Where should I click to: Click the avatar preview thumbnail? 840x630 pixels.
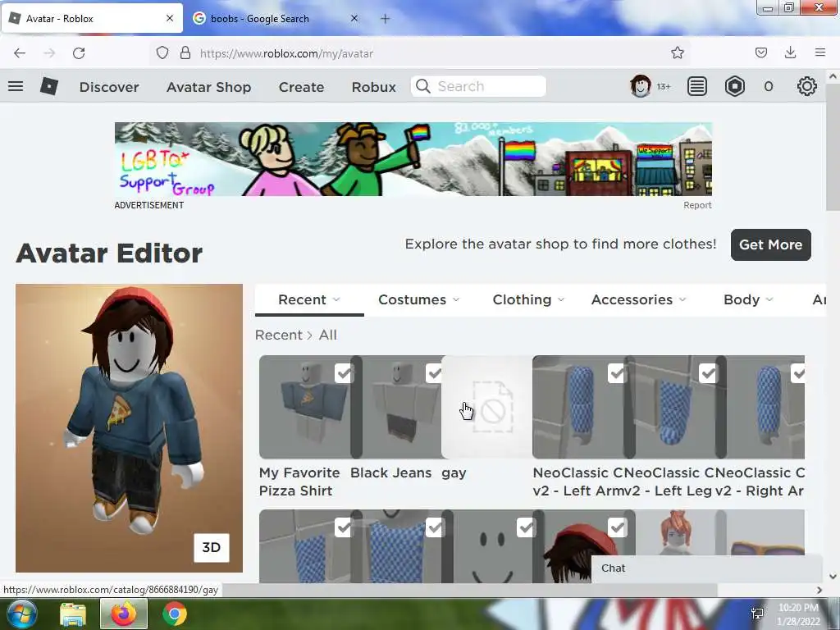pos(129,428)
